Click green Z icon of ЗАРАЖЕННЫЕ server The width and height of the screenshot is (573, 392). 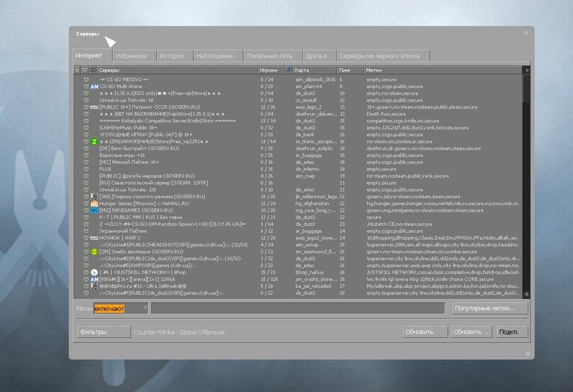pos(94,141)
